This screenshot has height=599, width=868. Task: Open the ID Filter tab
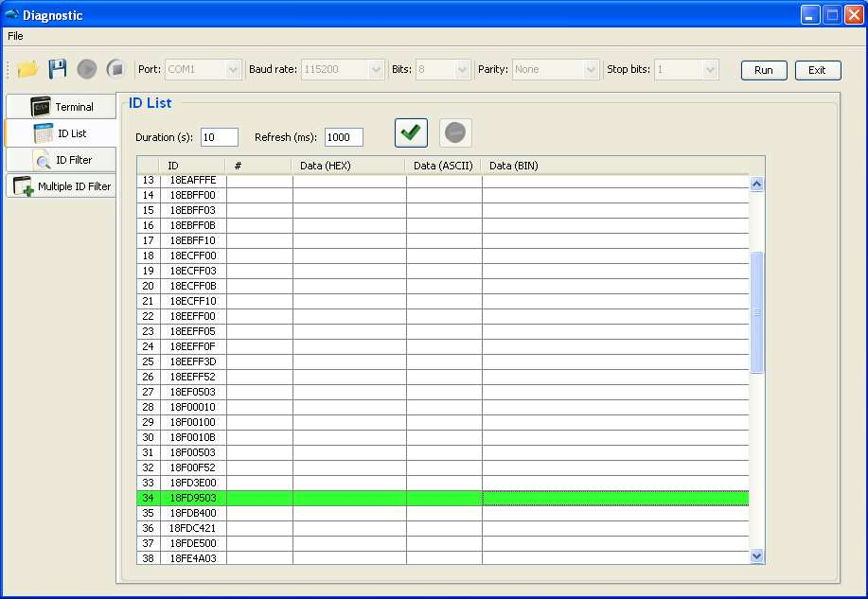point(61,160)
